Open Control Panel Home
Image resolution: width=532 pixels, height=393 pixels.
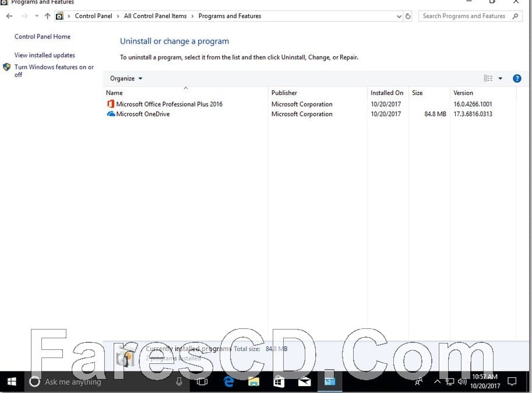point(43,37)
